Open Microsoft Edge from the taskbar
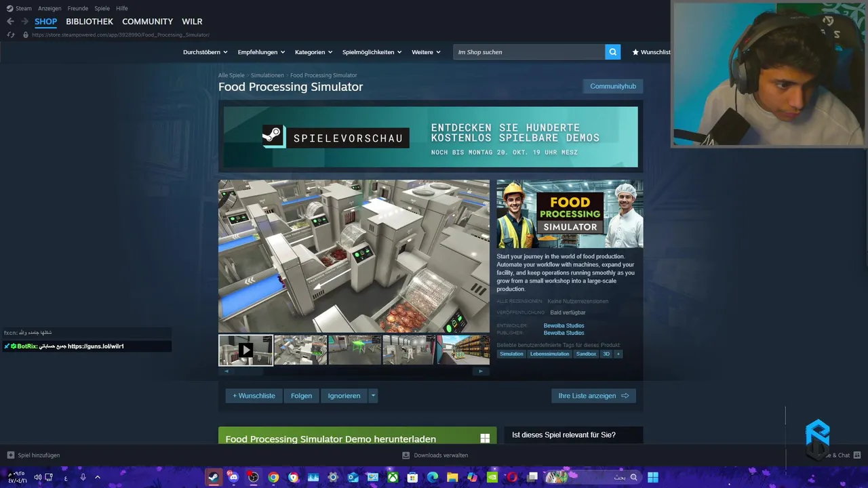The height and width of the screenshot is (488, 868). 433,477
